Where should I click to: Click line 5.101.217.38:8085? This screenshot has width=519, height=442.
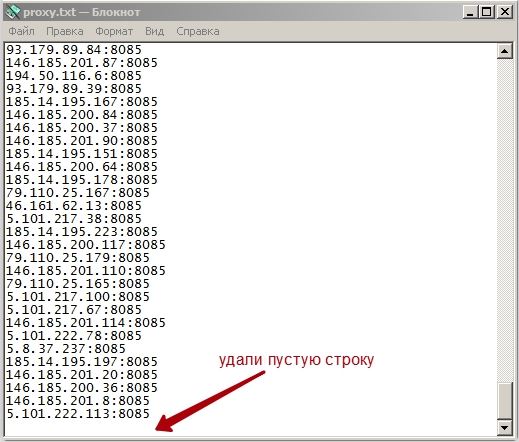[x=74, y=219]
